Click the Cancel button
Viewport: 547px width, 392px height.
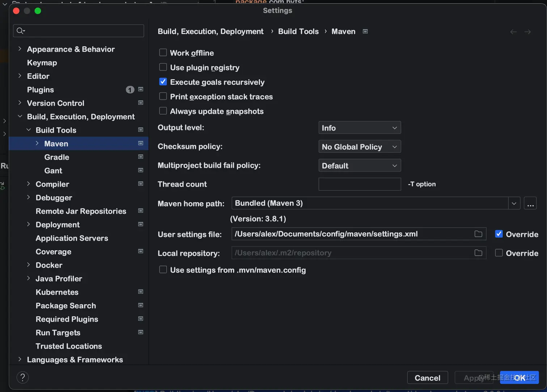428,378
